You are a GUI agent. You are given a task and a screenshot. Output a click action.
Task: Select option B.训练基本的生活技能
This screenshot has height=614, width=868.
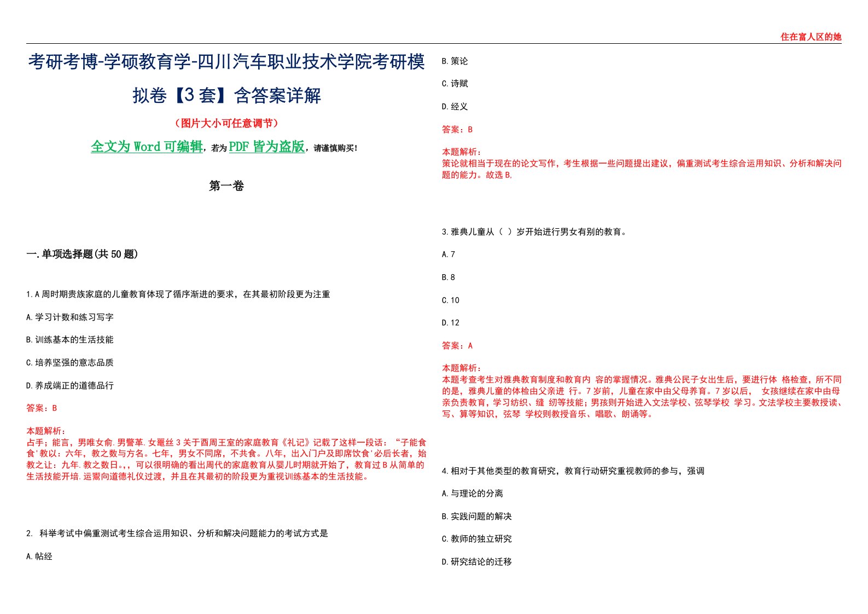click(x=70, y=340)
